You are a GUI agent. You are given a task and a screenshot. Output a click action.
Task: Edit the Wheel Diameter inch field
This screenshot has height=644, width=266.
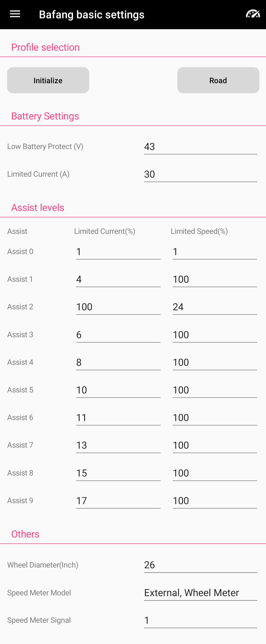[x=200, y=565]
